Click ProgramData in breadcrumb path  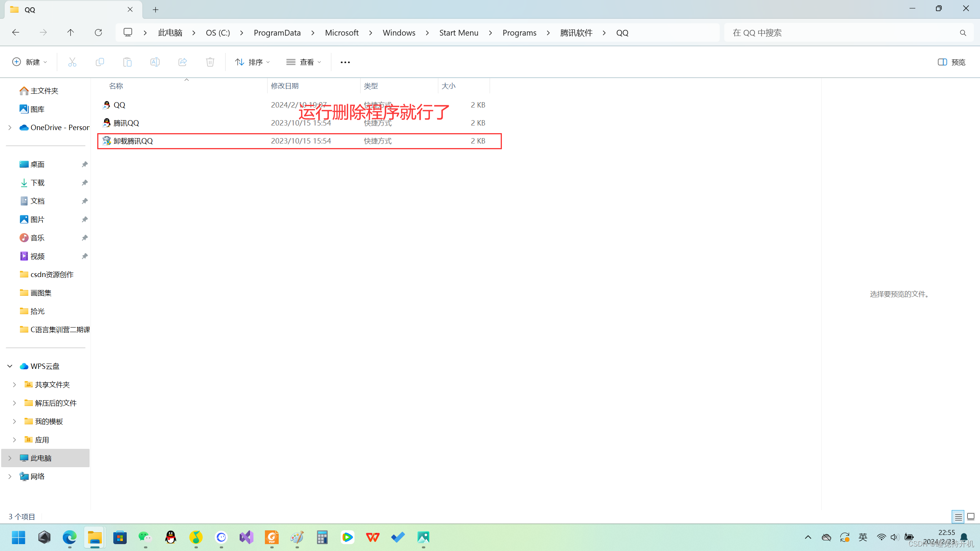[x=277, y=33]
